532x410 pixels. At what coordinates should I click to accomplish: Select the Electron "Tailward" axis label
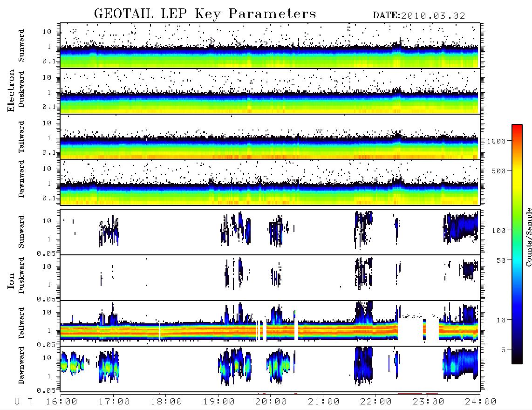[x=21, y=137]
